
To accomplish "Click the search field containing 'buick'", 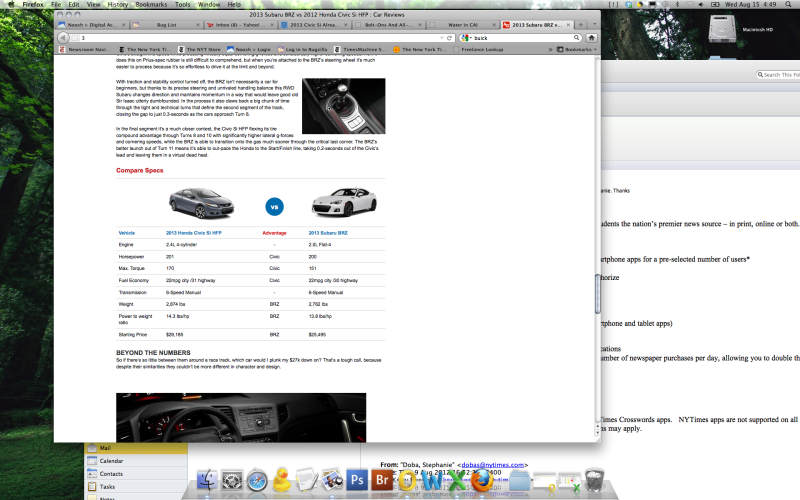I will pos(520,38).
